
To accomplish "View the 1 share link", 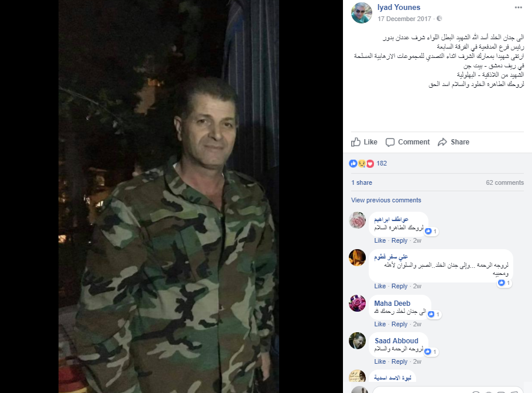I will coord(362,183).
